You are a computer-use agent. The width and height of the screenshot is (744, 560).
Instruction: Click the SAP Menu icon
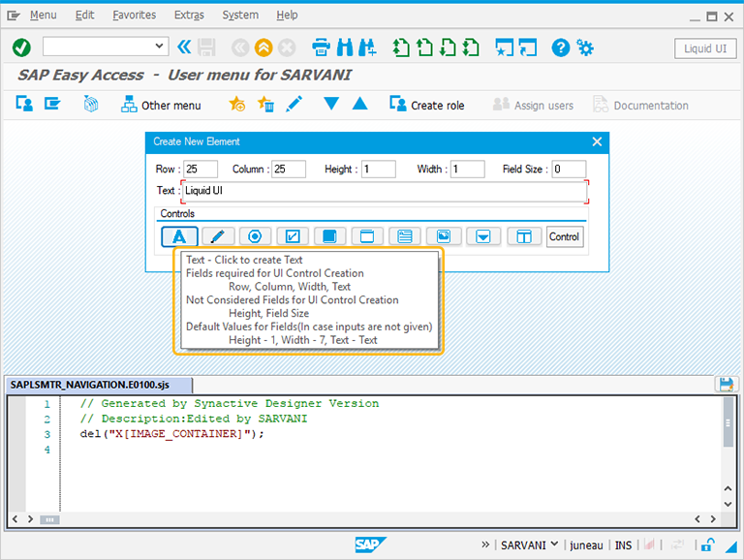[x=52, y=104]
